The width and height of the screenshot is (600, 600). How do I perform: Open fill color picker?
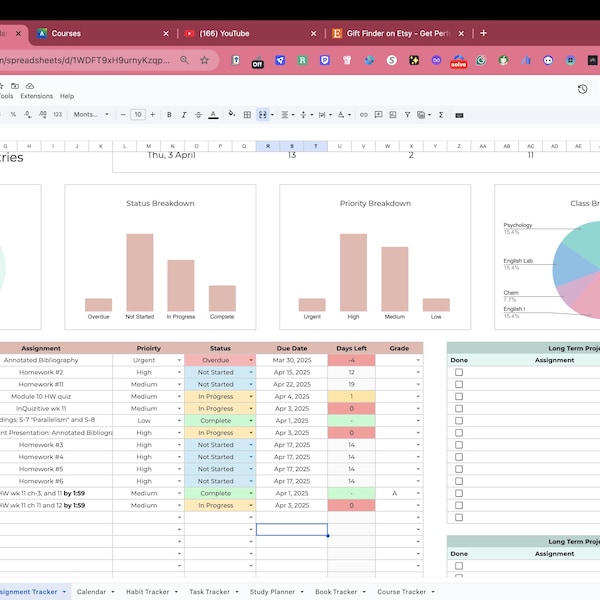(232, 114)
